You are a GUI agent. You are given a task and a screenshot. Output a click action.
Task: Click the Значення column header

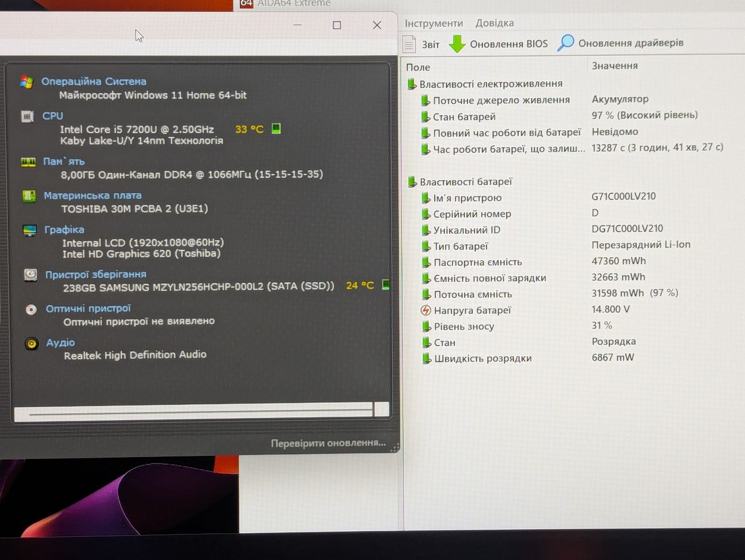tap(615, 66)
